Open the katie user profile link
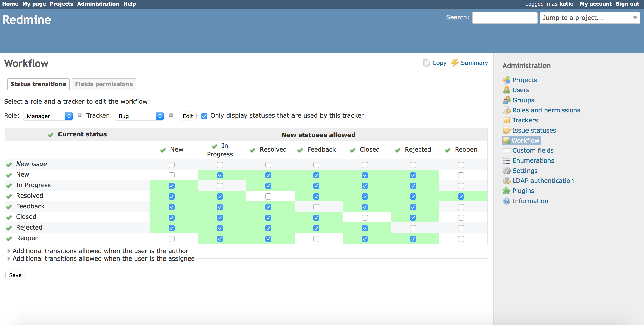Viewport: 644px width, 325px height. [566, 4]
